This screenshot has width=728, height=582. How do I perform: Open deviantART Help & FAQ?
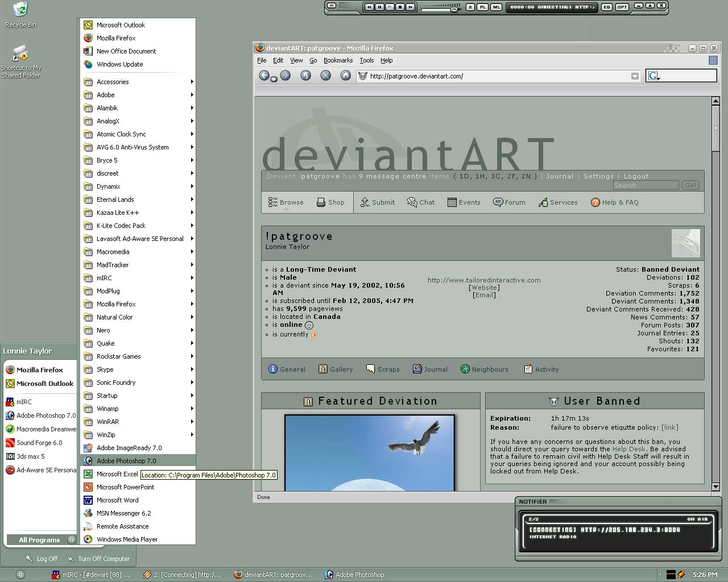(614, 202)
